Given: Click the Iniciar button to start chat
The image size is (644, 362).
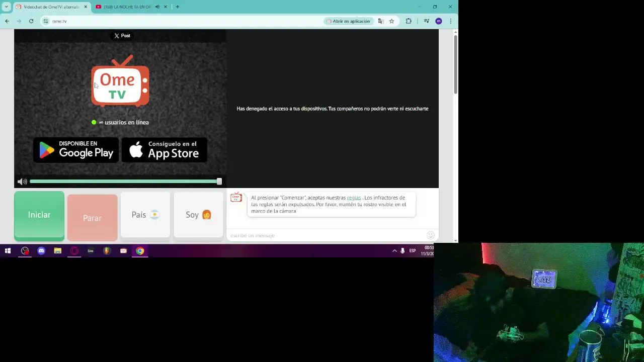Looking at the screenshot, I should (39, 215).
